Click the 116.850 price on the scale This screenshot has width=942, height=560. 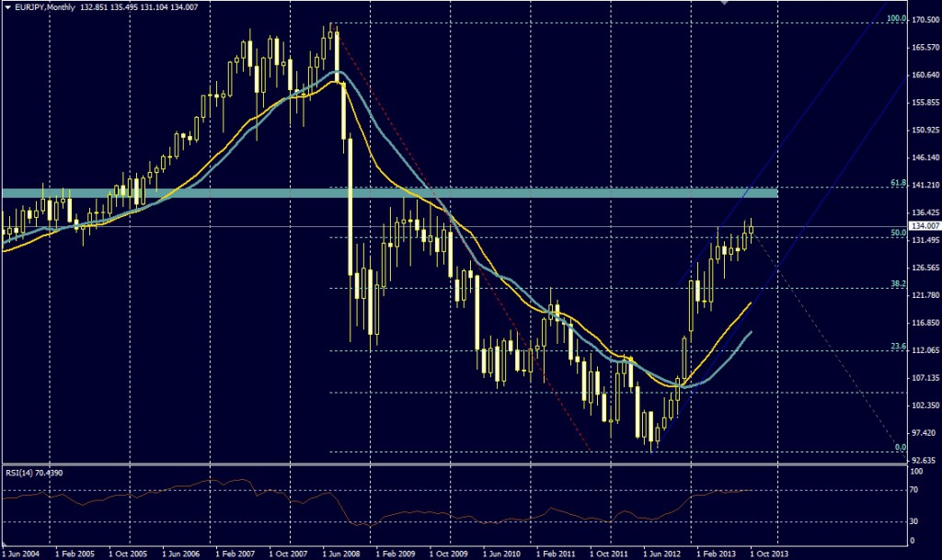[925, 323]
